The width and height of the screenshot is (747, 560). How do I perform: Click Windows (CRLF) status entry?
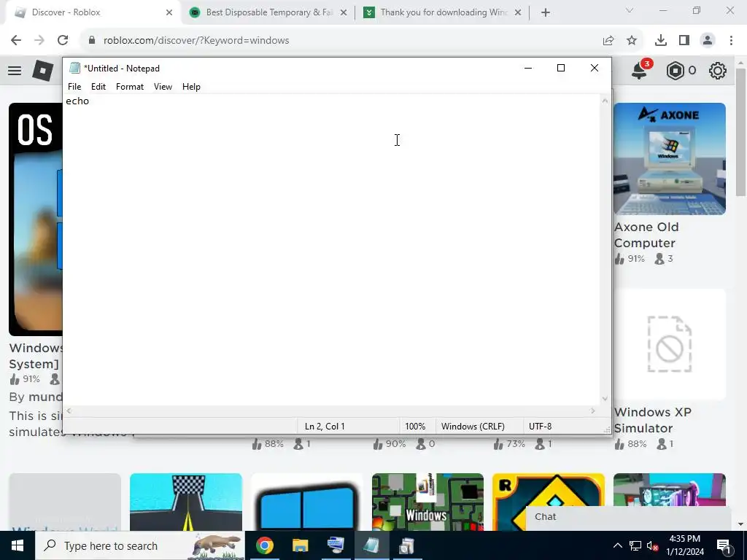point(473,426)
